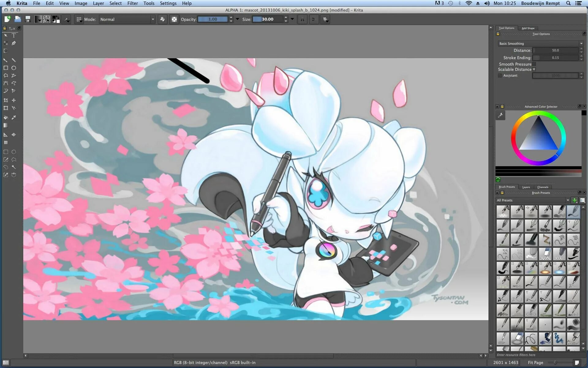Click the hue ring in color selector

point(514,138)
